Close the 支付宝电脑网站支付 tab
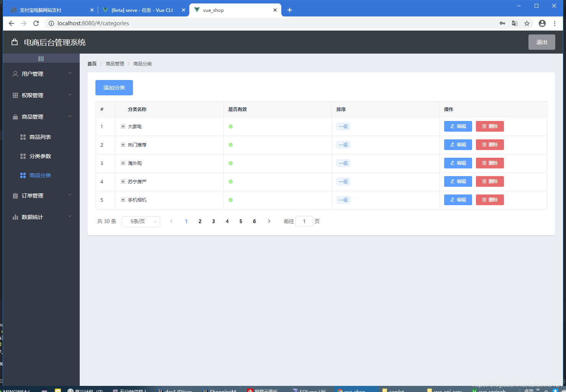Image resolution: width=566 pixels, height=392 pixels. pyautogui.click(x=92, y=10)
